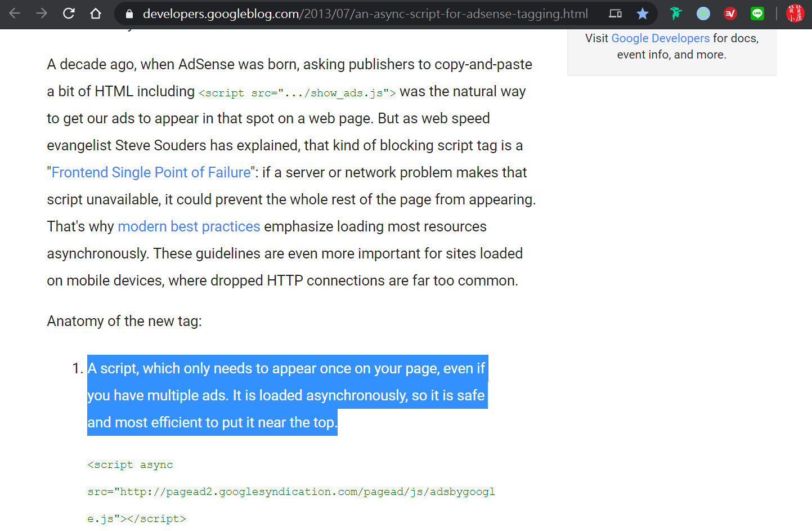Open the LINE extension
812x531 pixels.
tap(757, 14)
